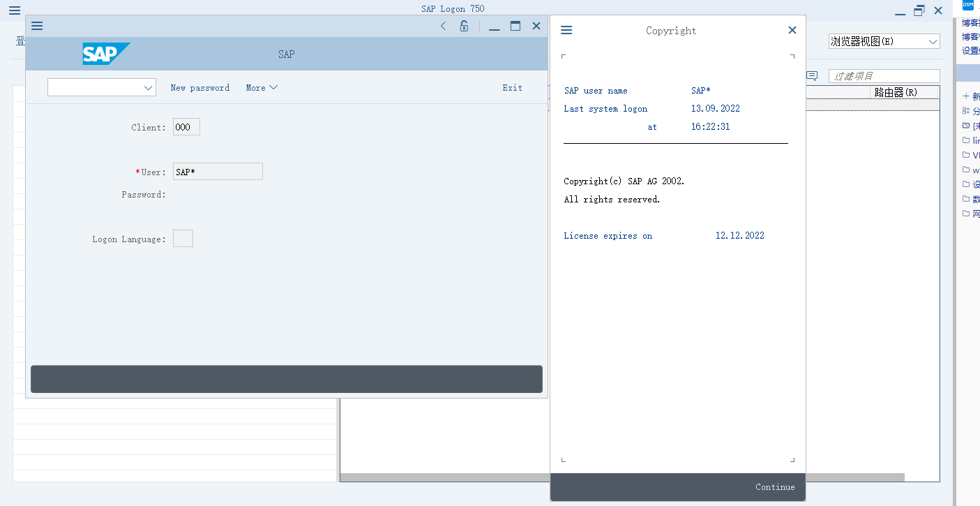Click the comment icon beside filter field
The height and width of the screenshot is (506, 980).
812,75
